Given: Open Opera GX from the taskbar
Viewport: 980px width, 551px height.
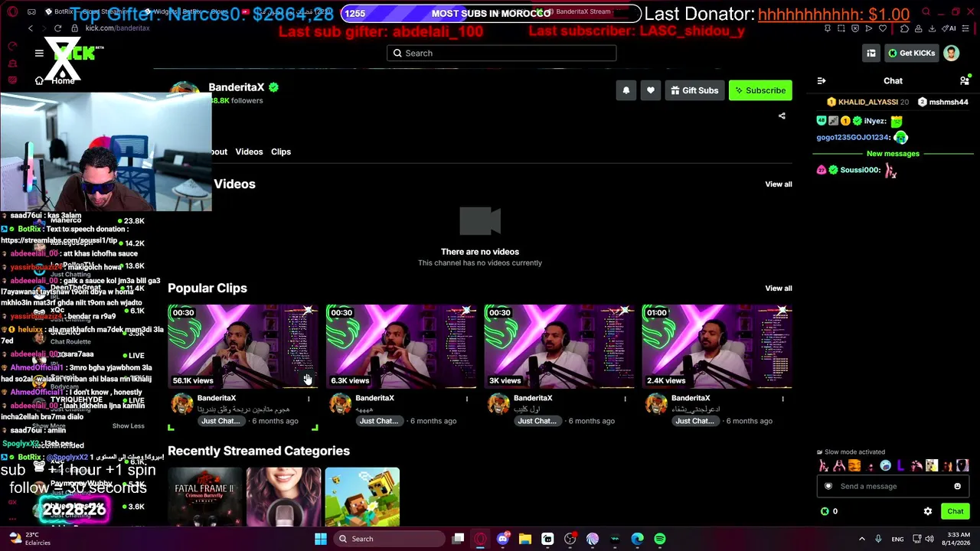Looking at the screenshot, I should click(x=480, y=539).
